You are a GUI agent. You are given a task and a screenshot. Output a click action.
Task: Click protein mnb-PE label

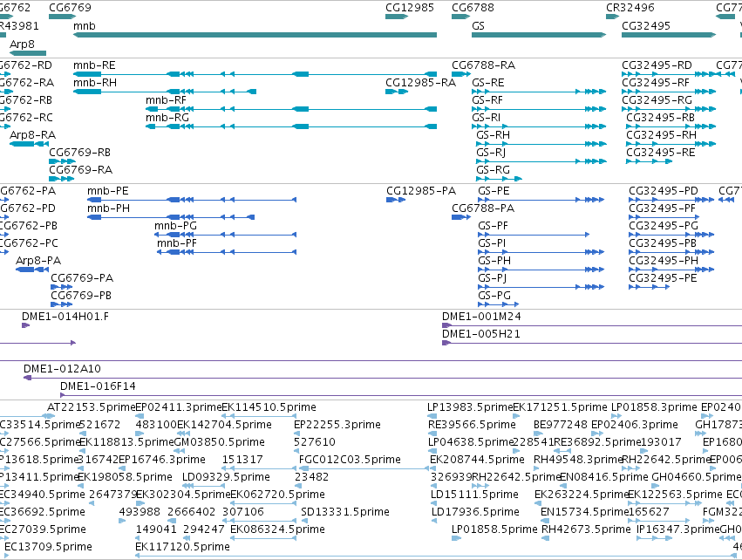108,191
